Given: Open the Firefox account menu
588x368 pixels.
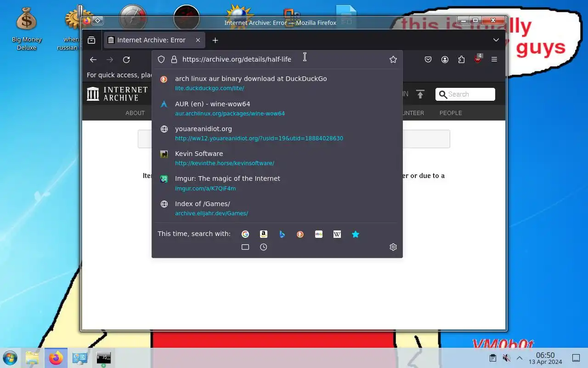Looking at the screenshot, I should (445, 59).
